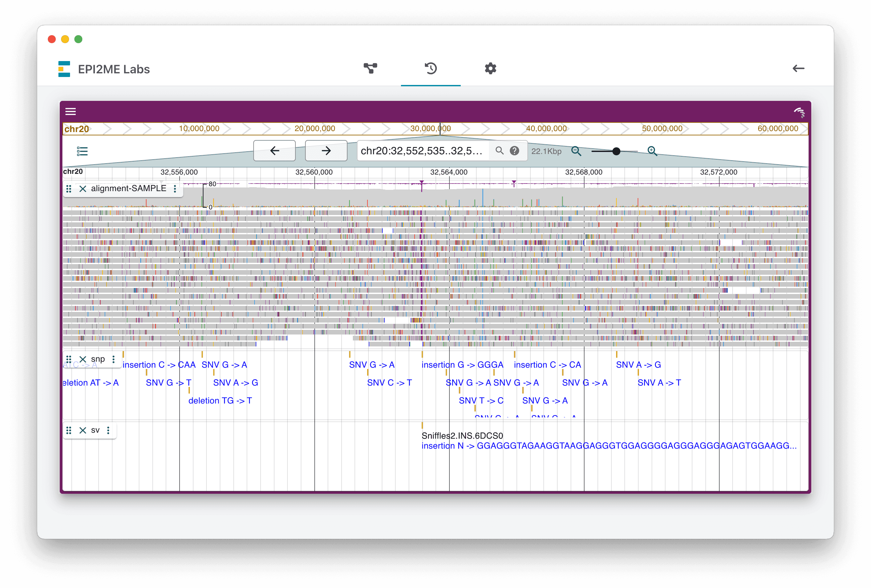Open the search syntax help icon
Image resolution: width=871 pixels, height=588 pixels.
point(515,151)
